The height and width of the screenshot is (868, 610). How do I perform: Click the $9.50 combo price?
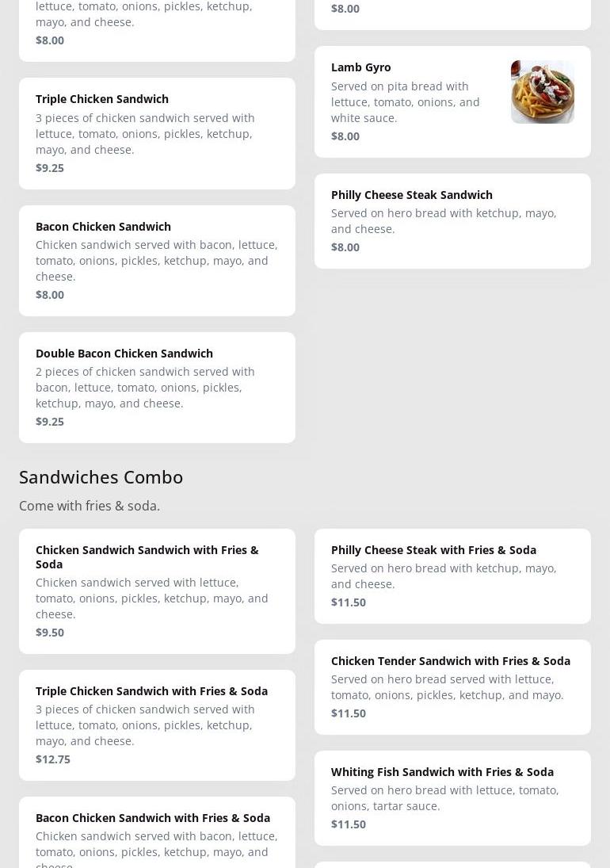(x=50, y=633)
